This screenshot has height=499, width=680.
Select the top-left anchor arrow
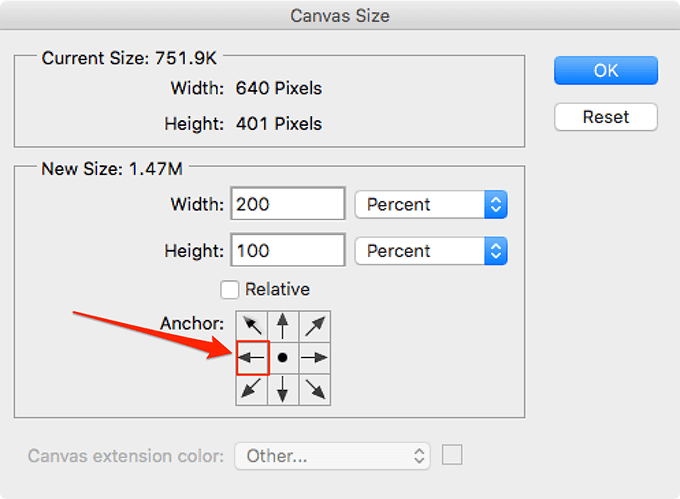point(252,326)
